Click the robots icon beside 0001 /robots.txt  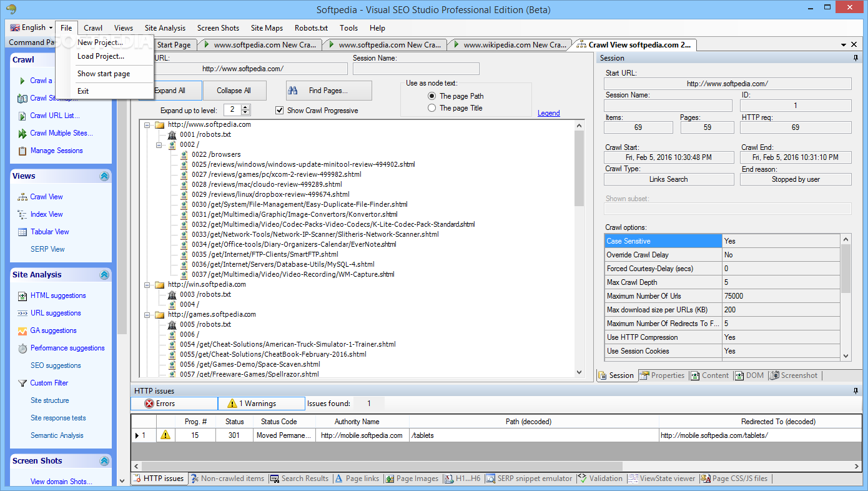tap(172, 134)
